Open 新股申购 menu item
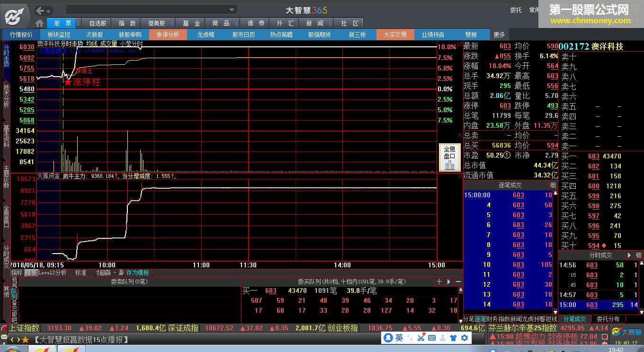644x352 pixels. point(130,35)
